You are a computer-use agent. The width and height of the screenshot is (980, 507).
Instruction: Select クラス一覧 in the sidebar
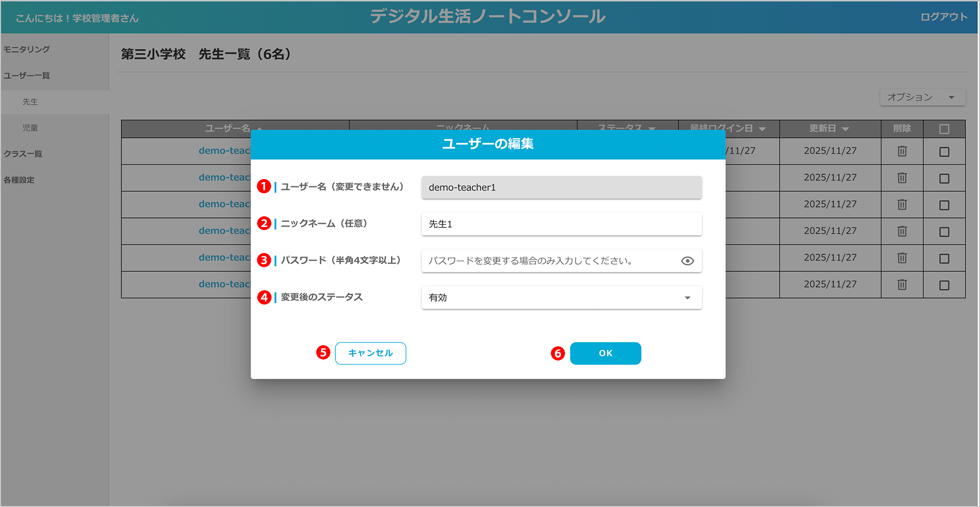point(23,154)
